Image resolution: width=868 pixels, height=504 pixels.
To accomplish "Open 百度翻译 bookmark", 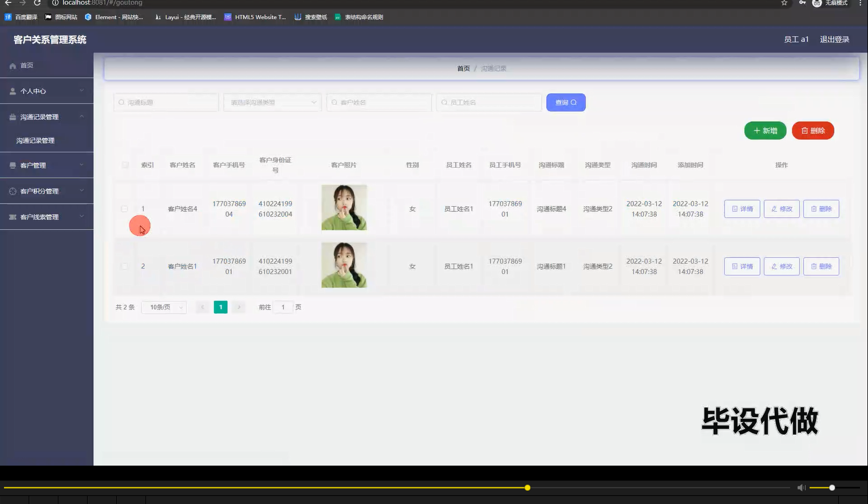I will [21, 17].
